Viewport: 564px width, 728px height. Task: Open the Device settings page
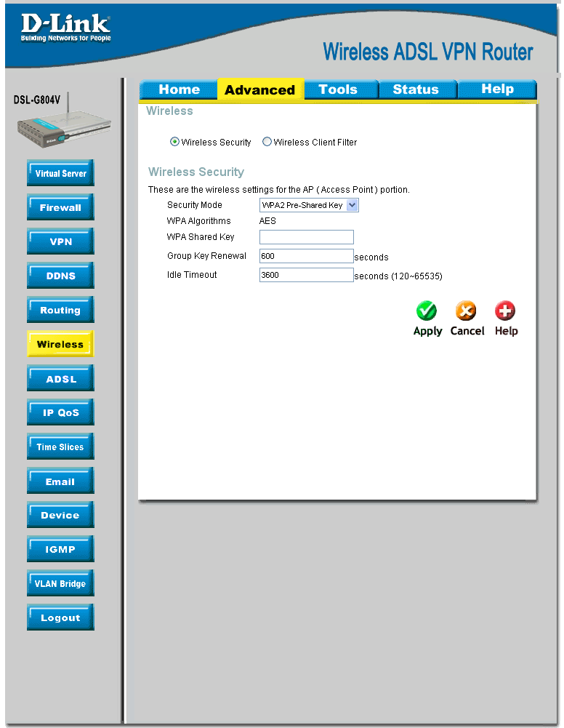pos(61,515)
